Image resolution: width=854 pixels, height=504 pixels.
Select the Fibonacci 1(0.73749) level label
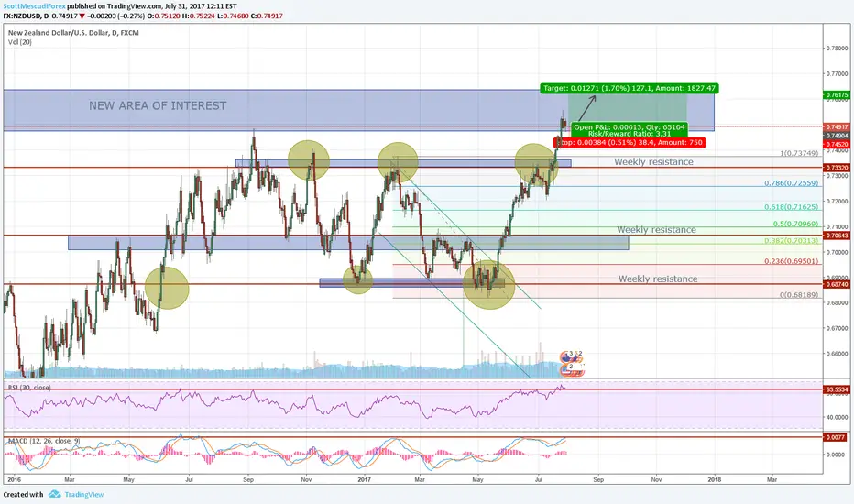click(x=799, y=153)
